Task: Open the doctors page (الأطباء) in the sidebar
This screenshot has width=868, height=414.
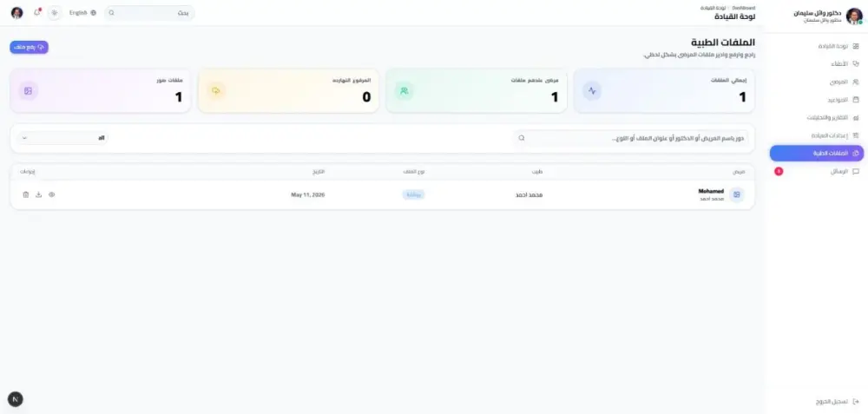Action: (817, 64)
